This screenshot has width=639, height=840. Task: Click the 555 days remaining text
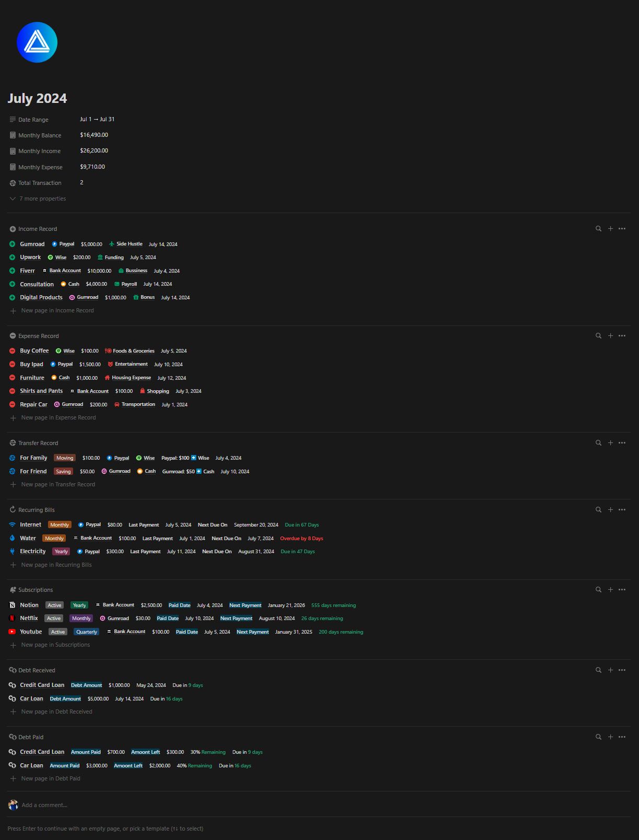coord(334,605)
